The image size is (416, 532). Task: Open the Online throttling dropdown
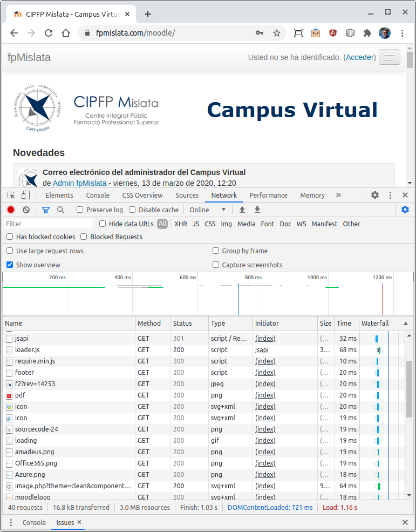tap(208, 210)
